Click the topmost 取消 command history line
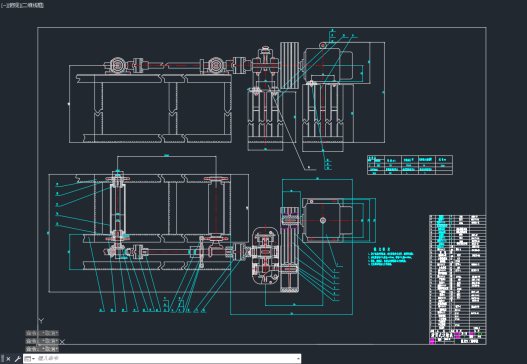The image size is (527, 364). (42, 333)
